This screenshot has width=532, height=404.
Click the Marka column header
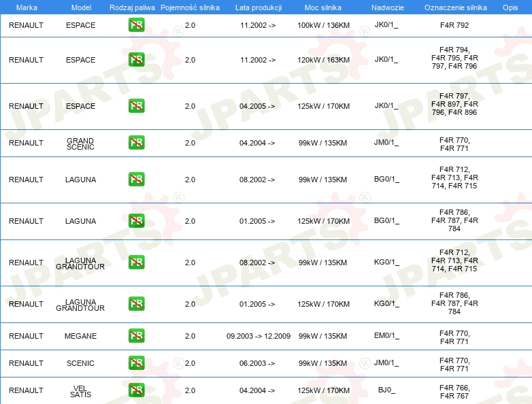[27, 7]
